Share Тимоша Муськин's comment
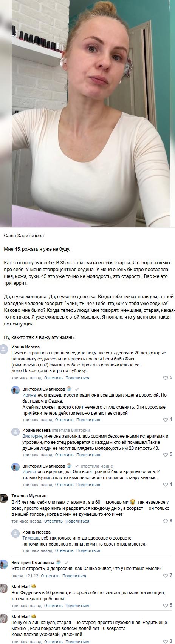175x644 pixels. 77,521
